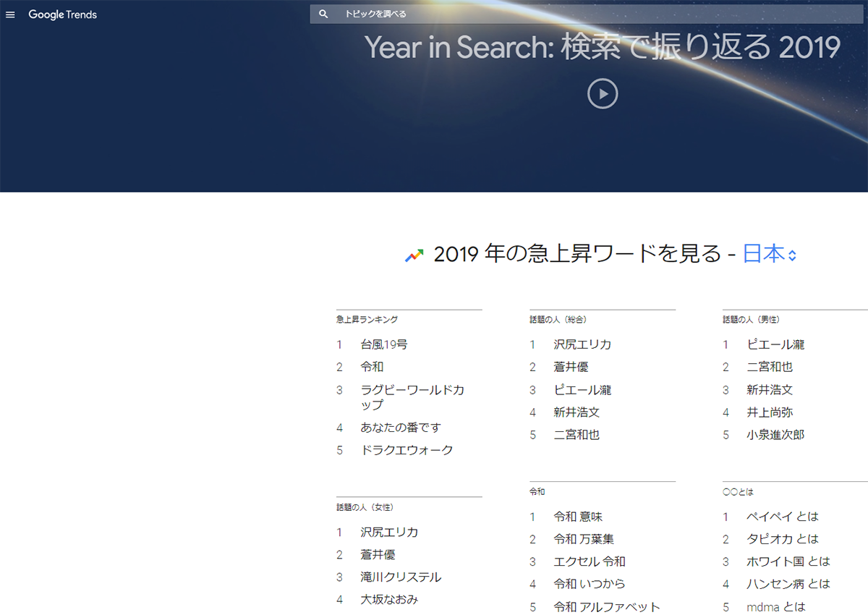Select 沢尻エリカ in 話題の人（女性）
This screenshot has height=615, width=868.
(x=389, y=532)
